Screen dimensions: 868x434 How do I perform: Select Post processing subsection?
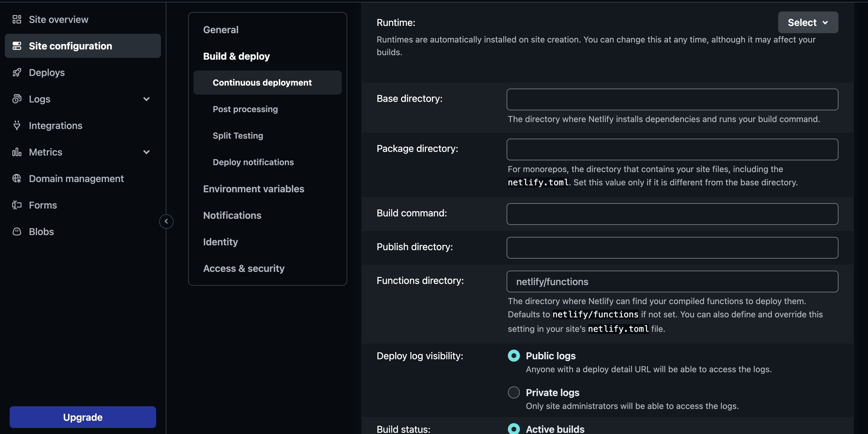click(245, 109)
